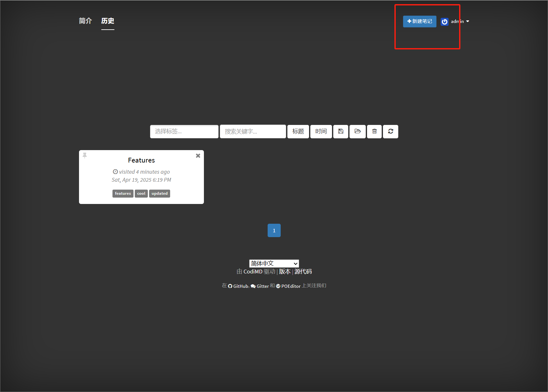Switch to the 简介 tab

(85, 21)
